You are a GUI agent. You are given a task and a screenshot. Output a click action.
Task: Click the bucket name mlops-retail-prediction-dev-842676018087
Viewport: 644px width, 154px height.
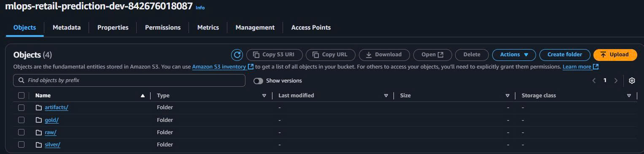99,6
